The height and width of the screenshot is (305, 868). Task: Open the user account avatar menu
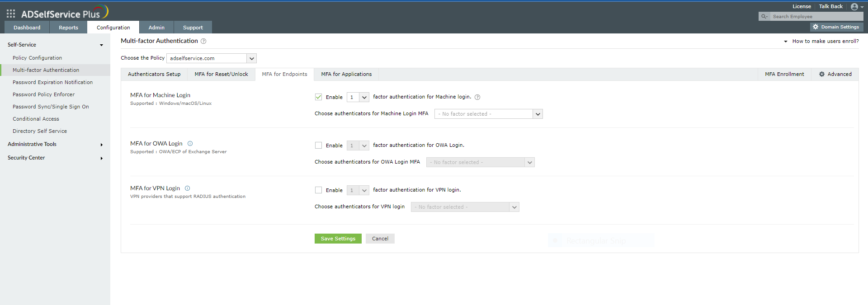pos(857,7)
